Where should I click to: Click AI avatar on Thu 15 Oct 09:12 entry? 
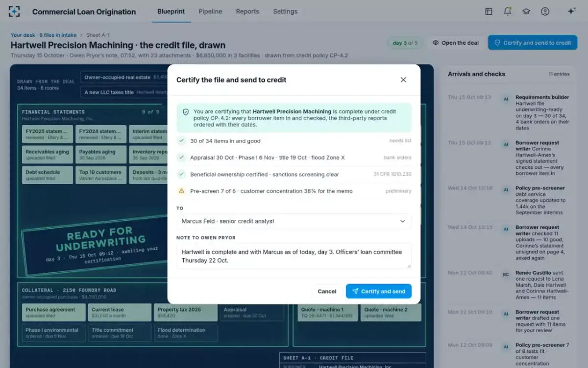coord(506,145)
